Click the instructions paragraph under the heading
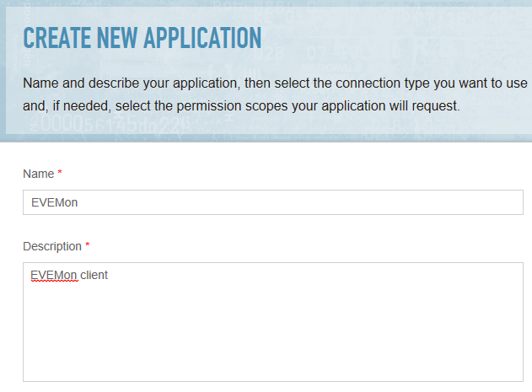The image size is (532, 392). tap(275, 94)
